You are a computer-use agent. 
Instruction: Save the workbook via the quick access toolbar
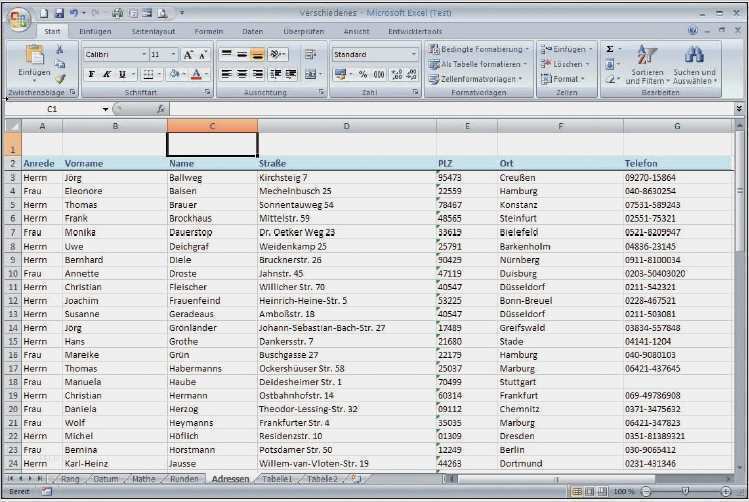coord(58,13)
